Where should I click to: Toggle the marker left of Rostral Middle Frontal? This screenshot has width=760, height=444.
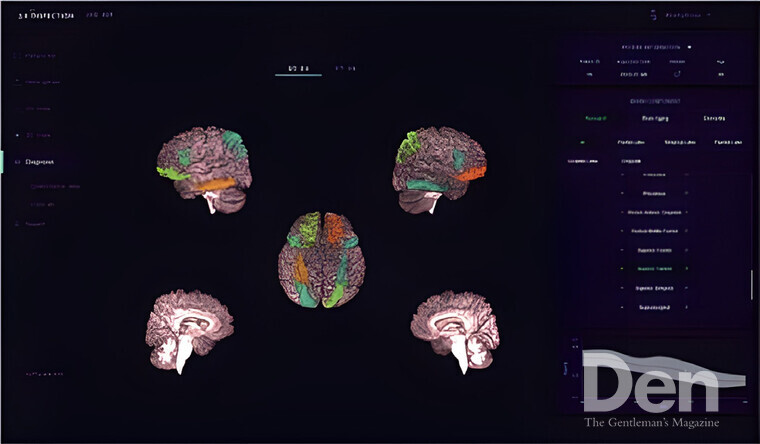pos(621,231)
